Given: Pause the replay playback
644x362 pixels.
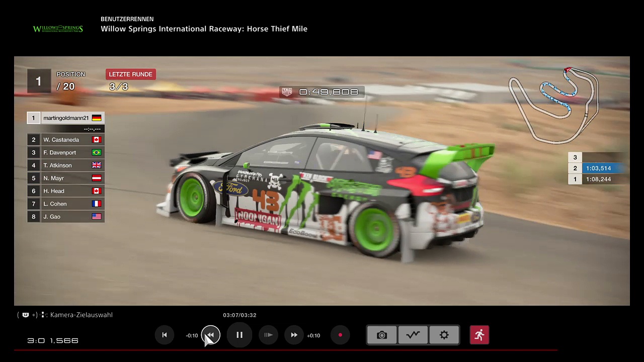Looking at the screenshot, I should coord(239,335).
